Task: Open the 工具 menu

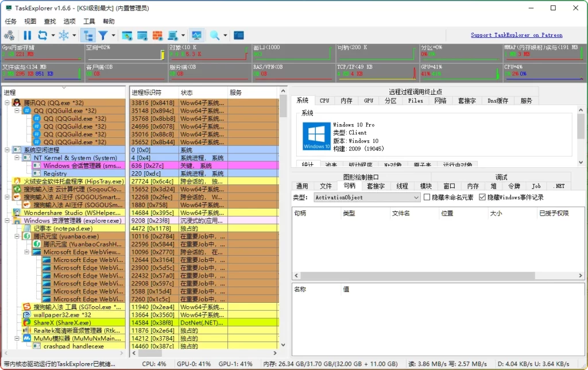Action: click(x=89, y=21)
